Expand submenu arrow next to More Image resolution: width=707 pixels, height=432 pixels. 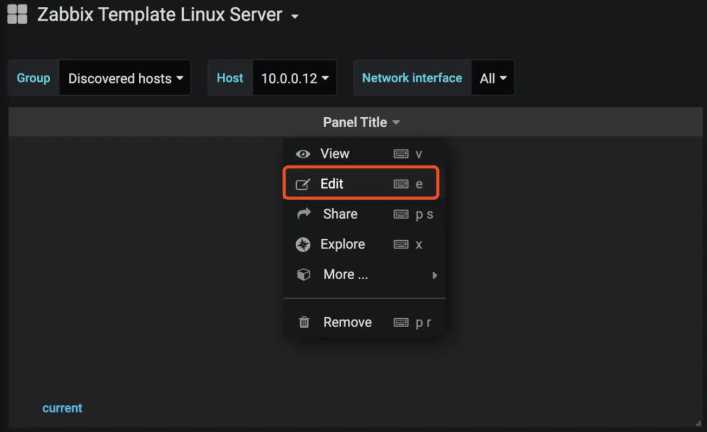coord(434,275)
